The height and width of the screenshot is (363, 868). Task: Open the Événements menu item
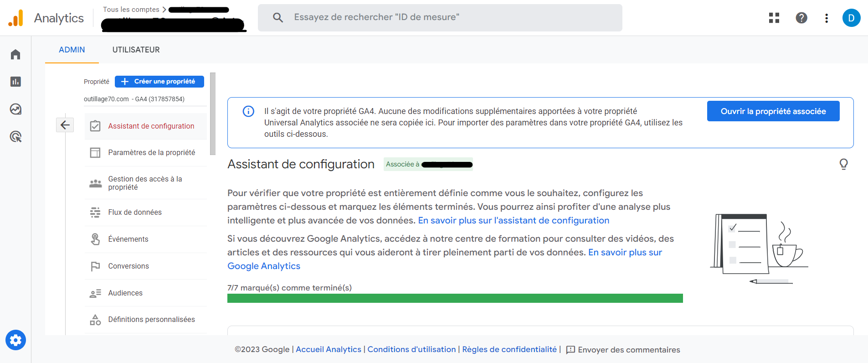point(146,239)
